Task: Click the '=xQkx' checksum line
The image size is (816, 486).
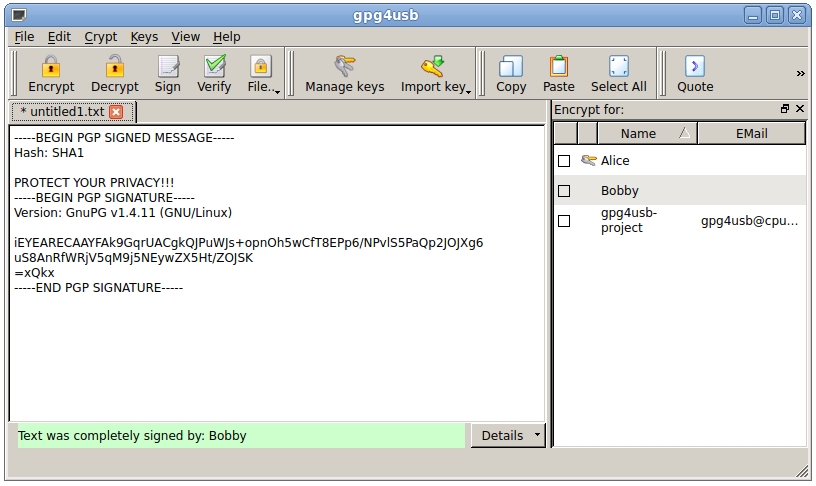Action: click(34, 273)
